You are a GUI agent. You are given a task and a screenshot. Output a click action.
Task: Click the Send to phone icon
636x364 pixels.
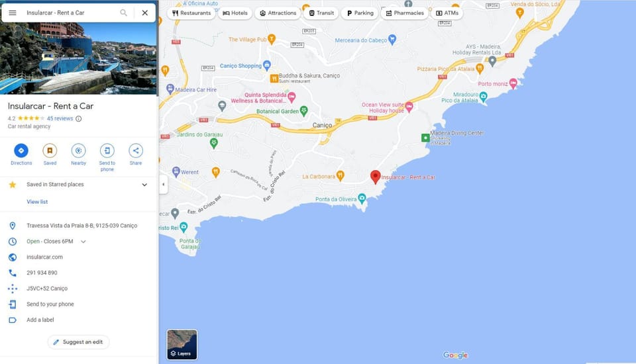[107, 151]
